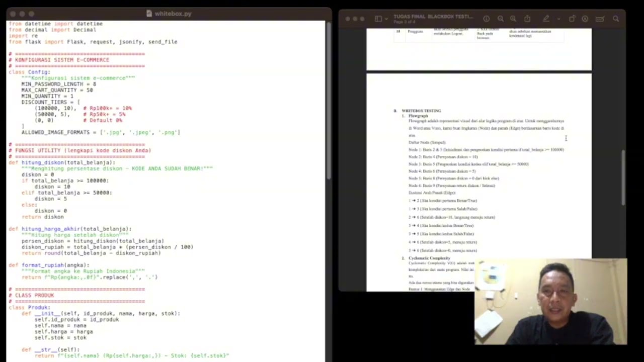
Task: Click the "Ilustrasi Arah Panah (Edge):" line in PDF
Action: [x=432, y=193]
